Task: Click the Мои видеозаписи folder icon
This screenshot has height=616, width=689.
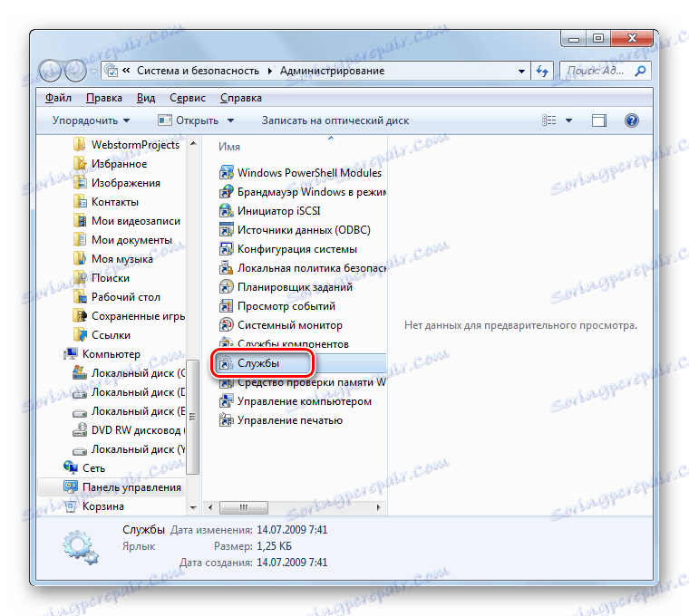Action: pos(80,221)
